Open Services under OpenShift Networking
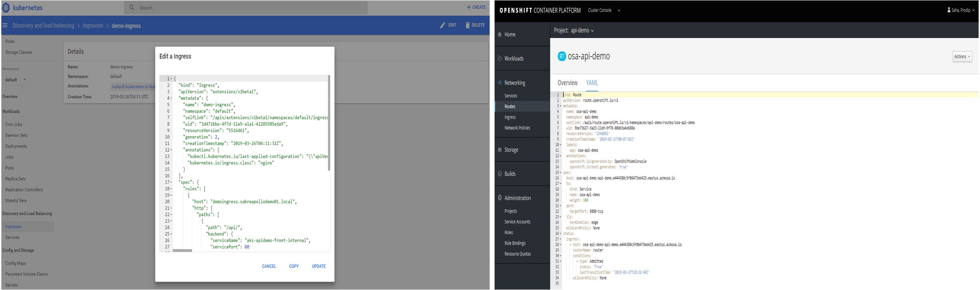 click(510, 96)
